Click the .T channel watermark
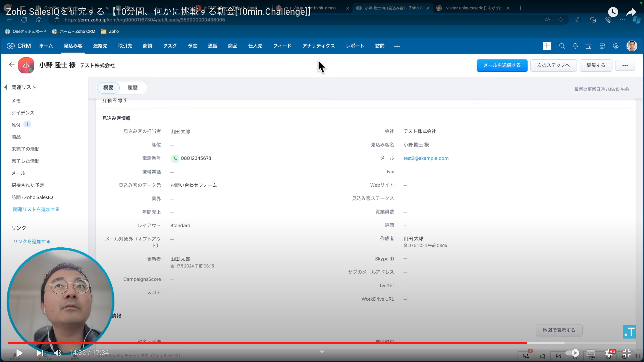This screenshot has width=644, height=362. click(x=630, y=331)
